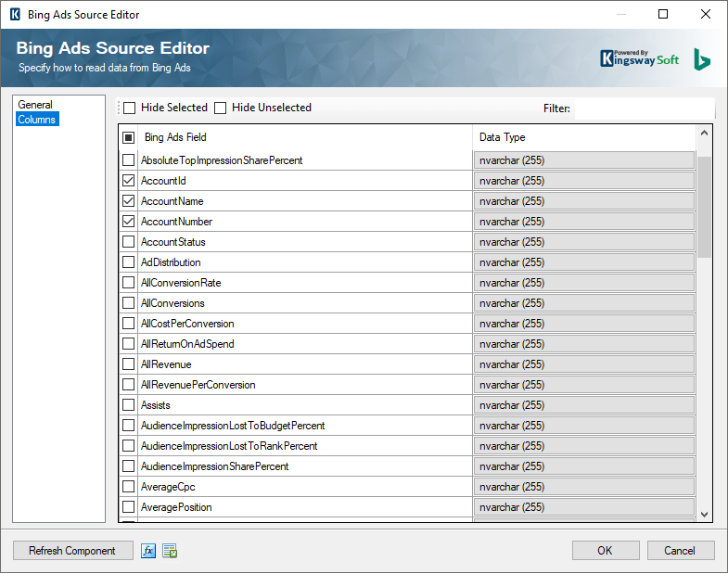Click the data type cell for AccountId
Screen dimensions: 728x574
[x=584, y=181]
